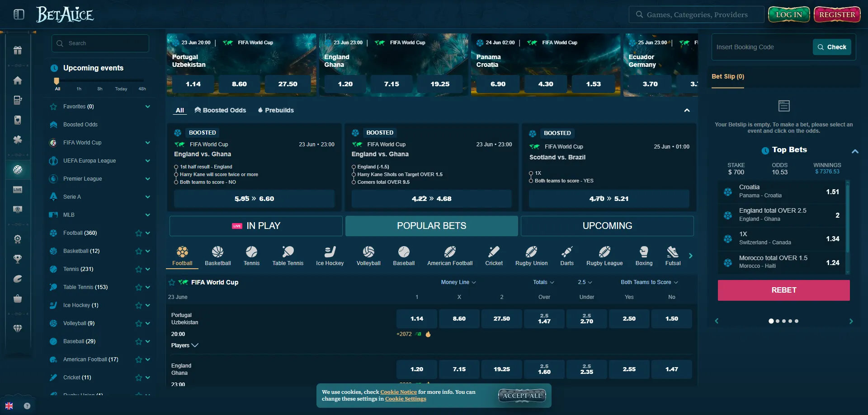The image size is (868, 415).
Task: Expand Players under Portugal Uzbekistan match
Action: (185, 345)
